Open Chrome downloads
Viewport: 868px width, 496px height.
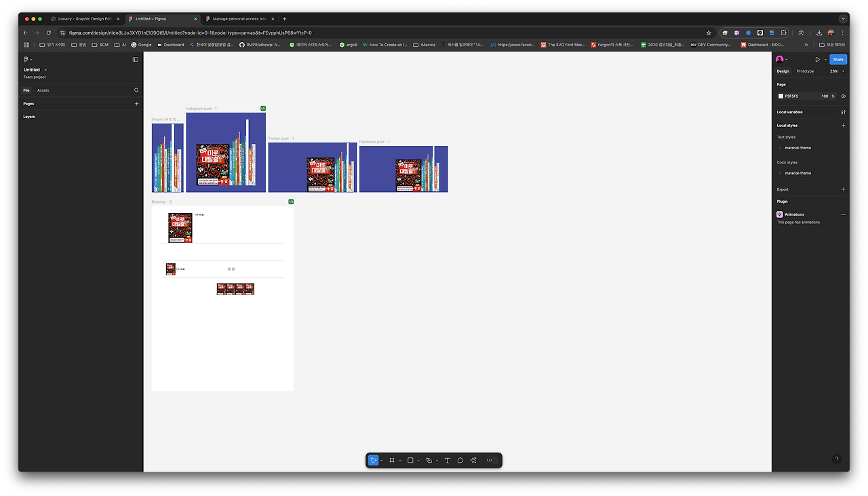click(x=819, y=33)
